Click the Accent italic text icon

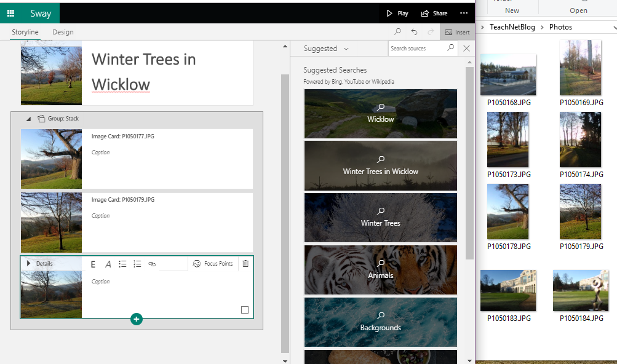108,264
